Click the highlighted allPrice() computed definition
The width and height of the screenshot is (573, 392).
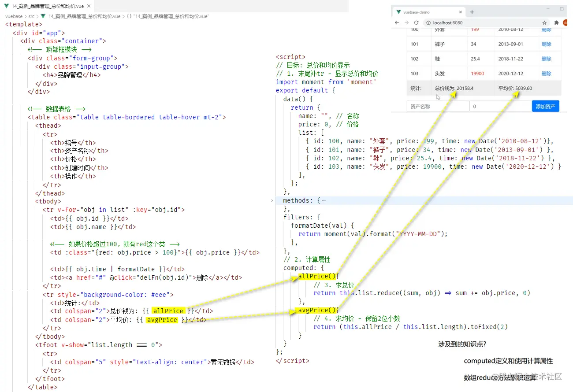[318, 276]
